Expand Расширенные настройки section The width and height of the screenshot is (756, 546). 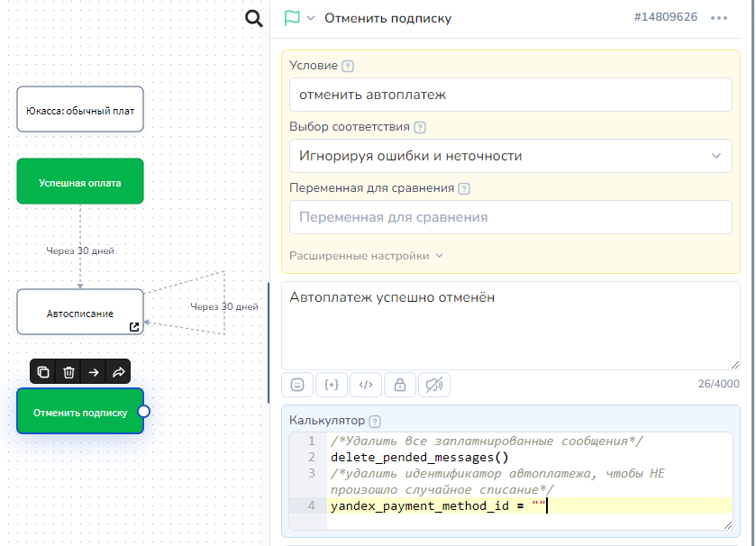[x=366, y=256]
